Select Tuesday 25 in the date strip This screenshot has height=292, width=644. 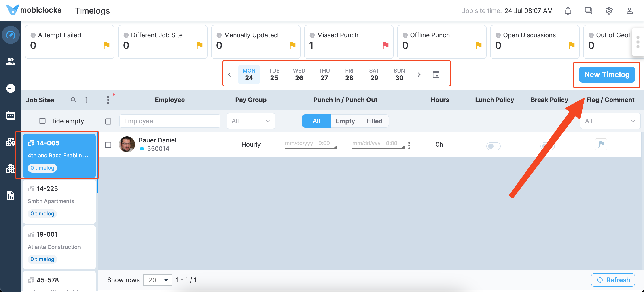[274, 74]
